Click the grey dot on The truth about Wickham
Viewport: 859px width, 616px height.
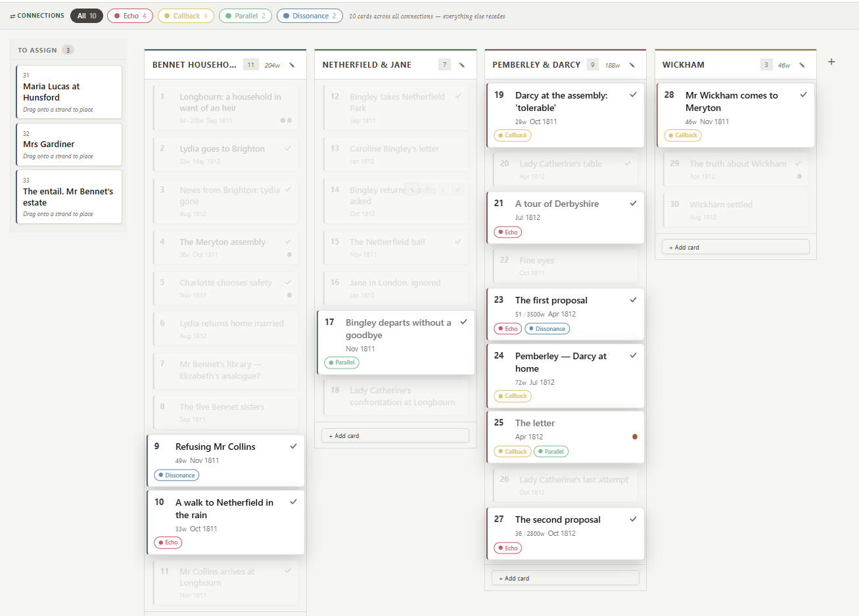click(x=799, y=176)
